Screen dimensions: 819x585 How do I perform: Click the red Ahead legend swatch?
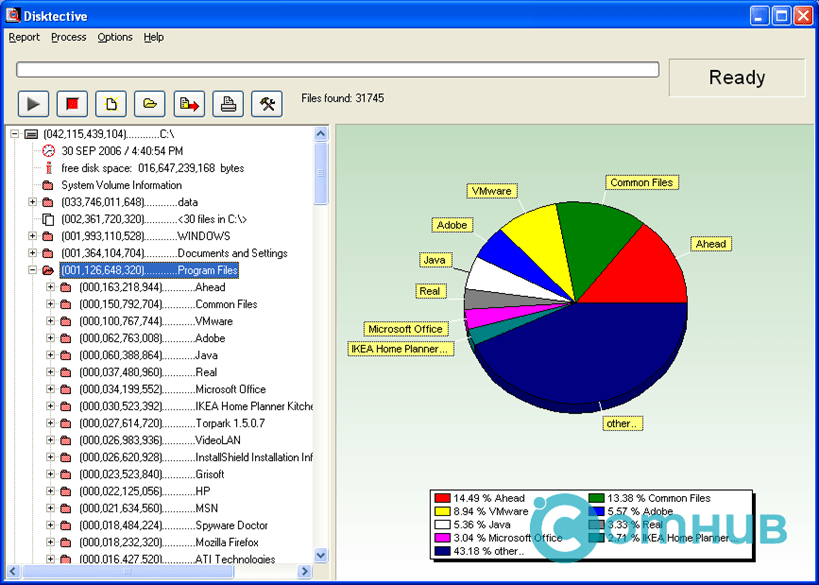click(x=442, y=498)
